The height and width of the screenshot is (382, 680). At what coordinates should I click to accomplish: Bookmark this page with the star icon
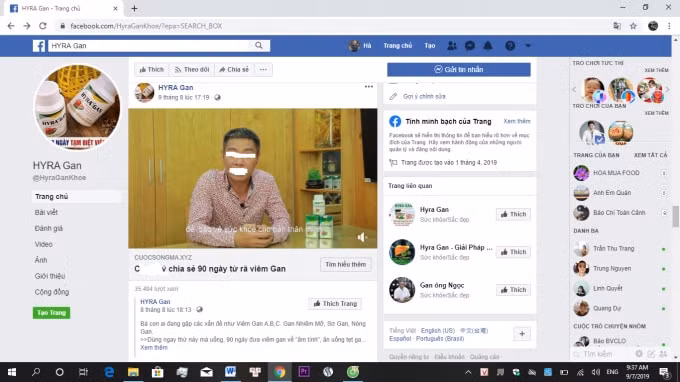[633, 26]
